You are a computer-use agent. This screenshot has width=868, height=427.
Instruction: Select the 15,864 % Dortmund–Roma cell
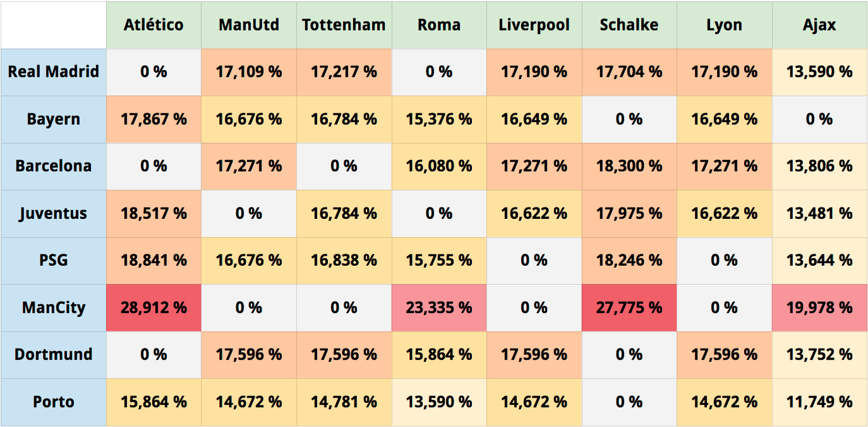pos(439,355)
